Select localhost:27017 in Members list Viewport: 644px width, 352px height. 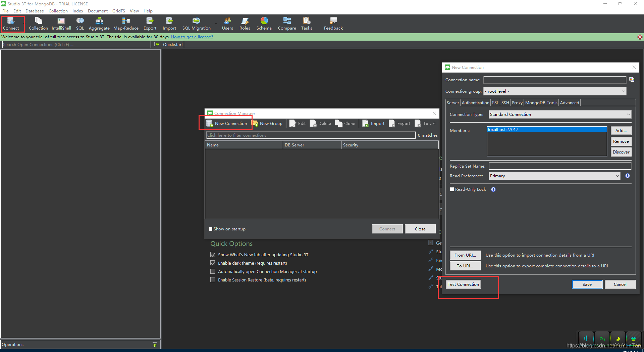click(x=547, y=130)
